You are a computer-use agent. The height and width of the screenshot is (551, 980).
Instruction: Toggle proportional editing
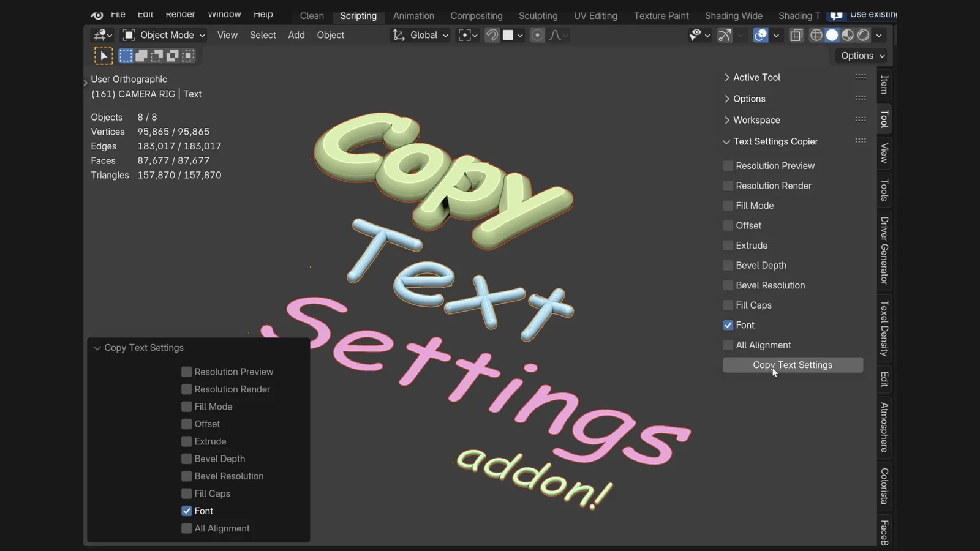[x=537, y=35]
